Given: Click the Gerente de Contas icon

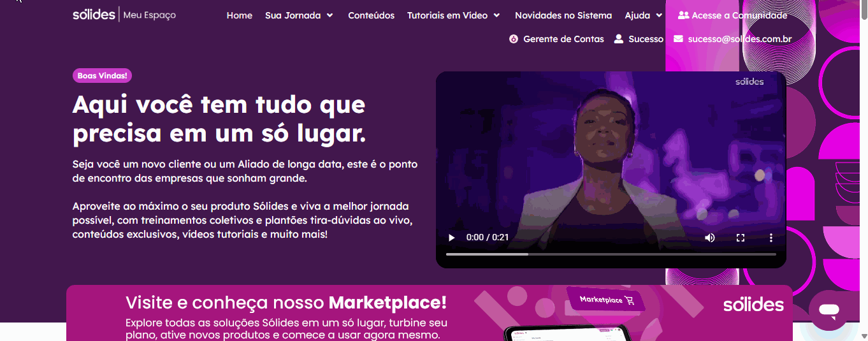Looking at the screenshot, I should point(514,39).
